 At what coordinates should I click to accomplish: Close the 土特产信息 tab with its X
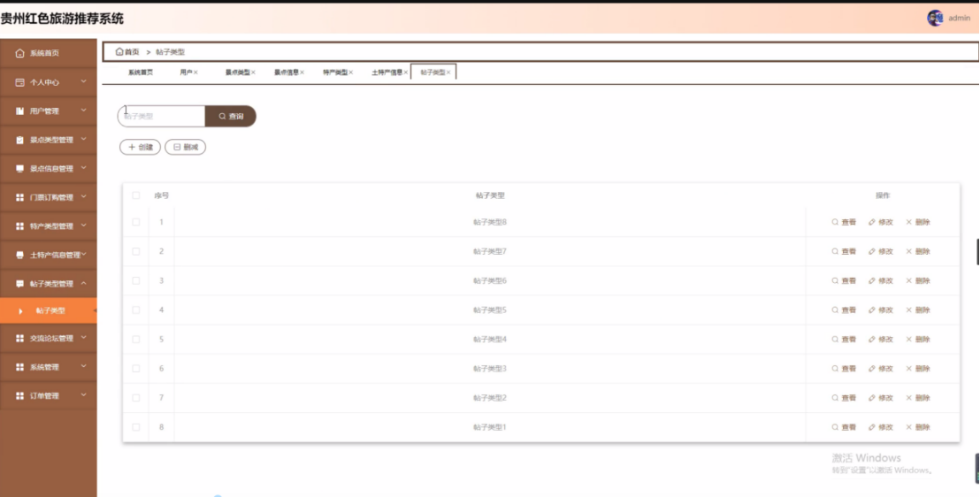coord(406,73)
